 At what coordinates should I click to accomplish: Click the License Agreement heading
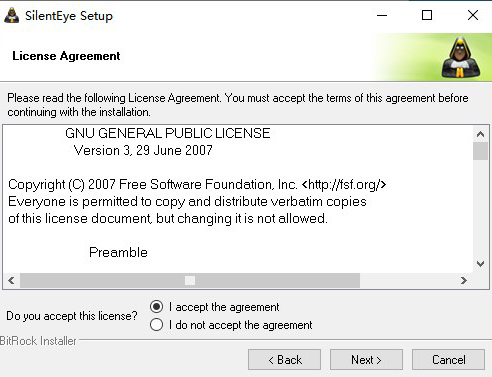[x=66, y=56]
